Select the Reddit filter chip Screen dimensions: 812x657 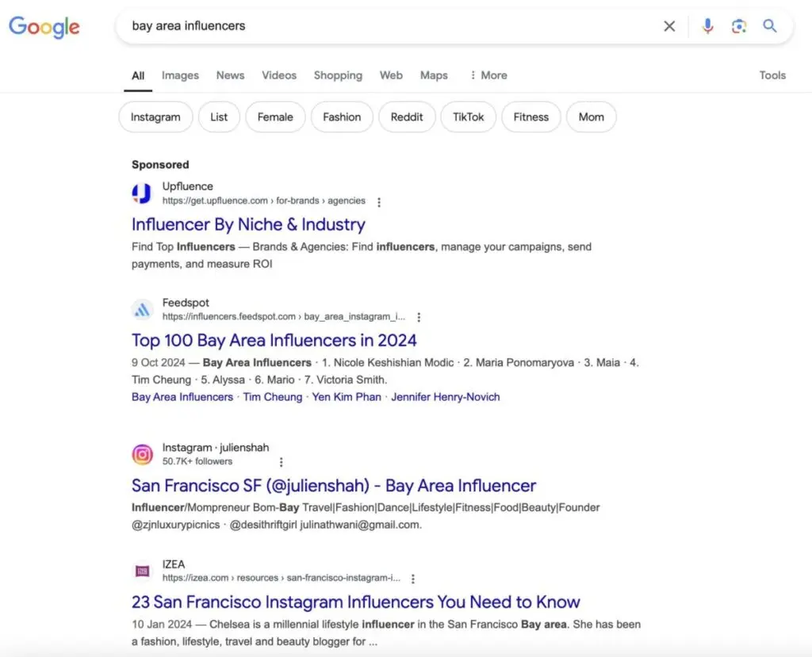click(407, 117)
